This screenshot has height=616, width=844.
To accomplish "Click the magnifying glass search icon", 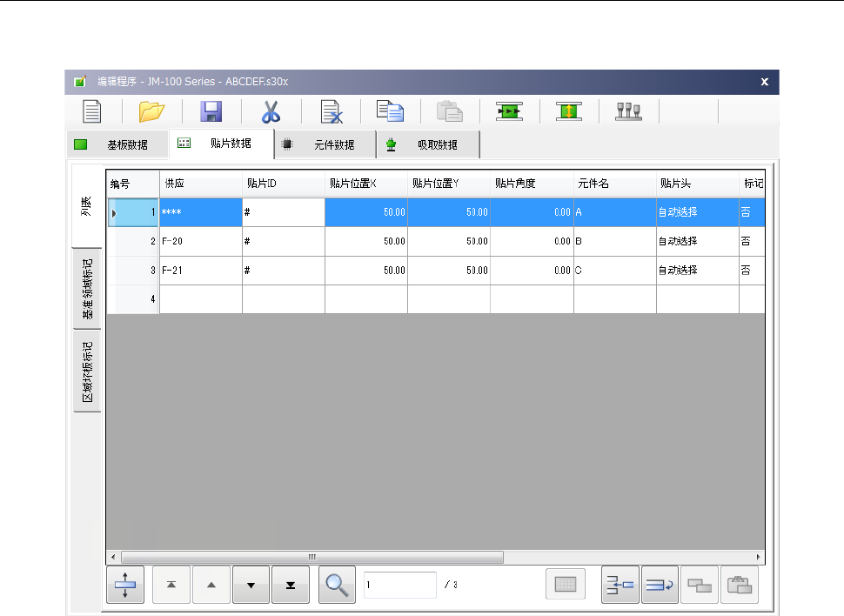I will (x=337, y=585).
